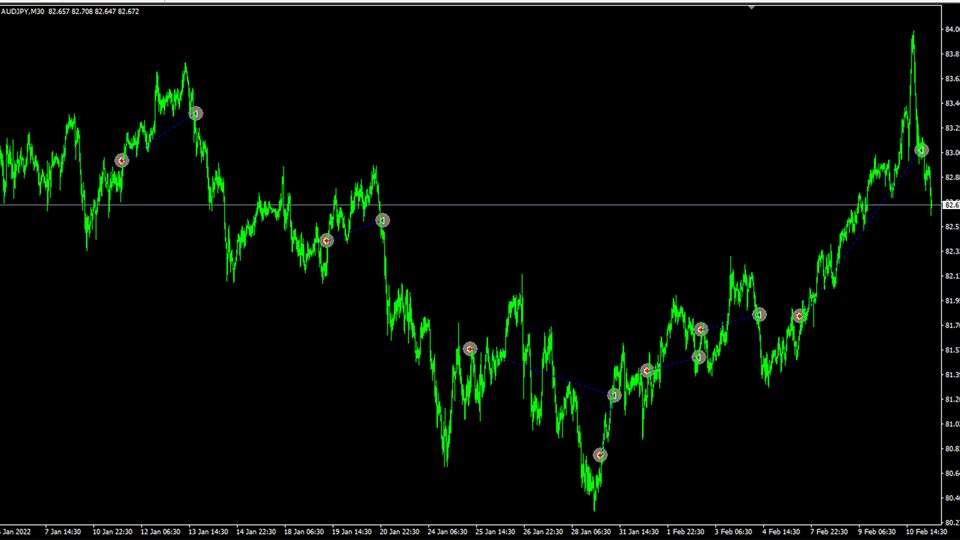Viewport: 960px width, 540px height.
Task: Click the '10 Jan 22:30' time axis label
Action: tap(112, 532)
